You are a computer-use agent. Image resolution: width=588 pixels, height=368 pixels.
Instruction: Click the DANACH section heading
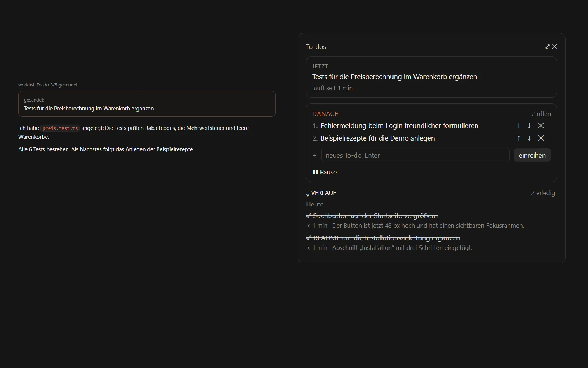326,114
